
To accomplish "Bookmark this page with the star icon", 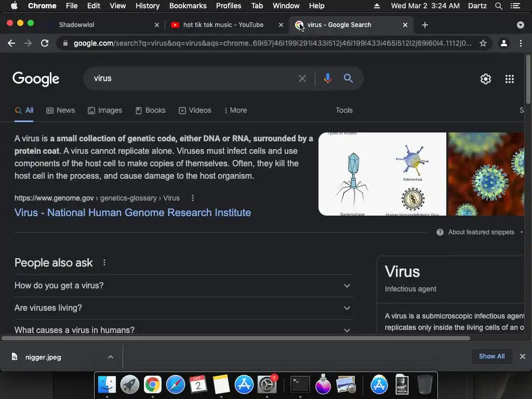I will (x=483, y=43).
